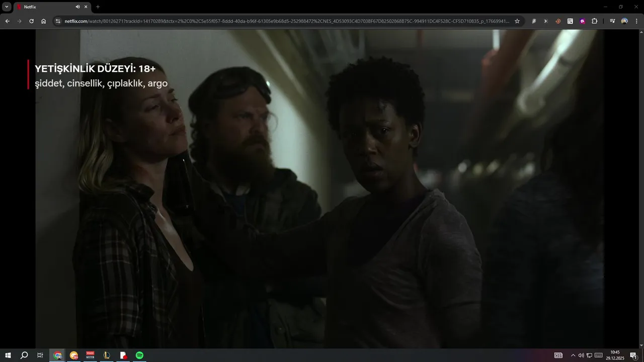Open the Windows notification center

click(x=633, y=355)
